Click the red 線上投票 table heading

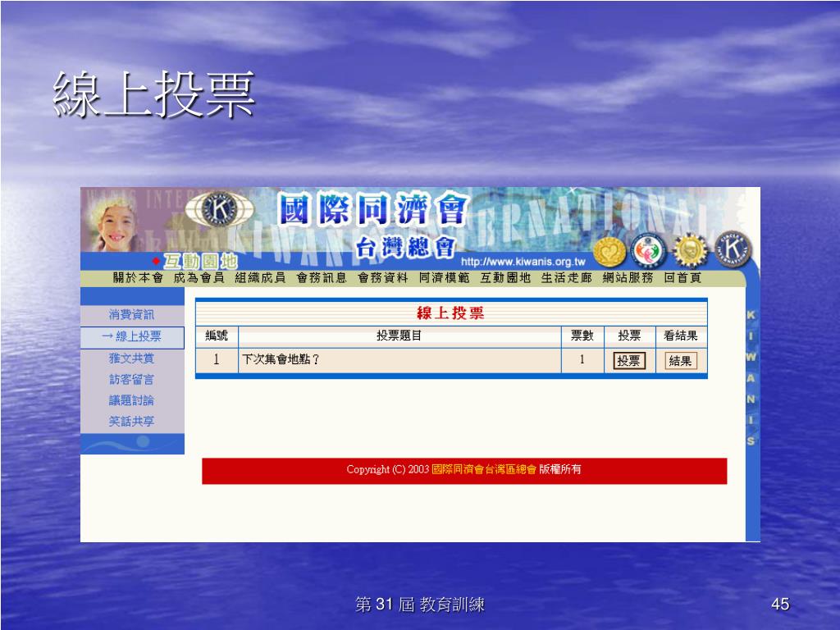click(450, 313)
